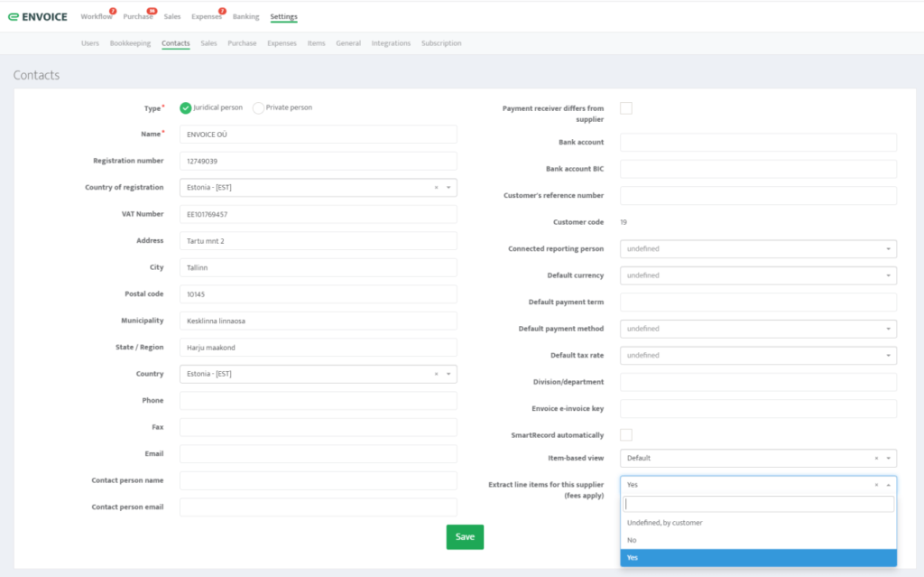
Task: Click the Email input field
Action: coord(319,453)
